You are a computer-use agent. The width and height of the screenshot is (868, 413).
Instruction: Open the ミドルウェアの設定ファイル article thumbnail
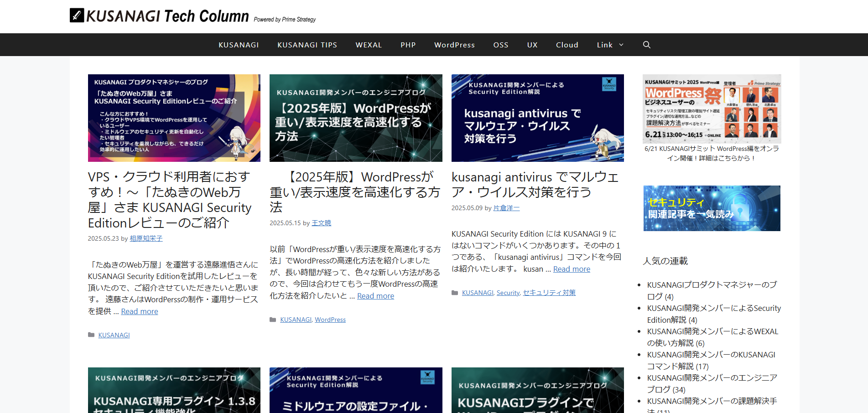pos(356,390)
